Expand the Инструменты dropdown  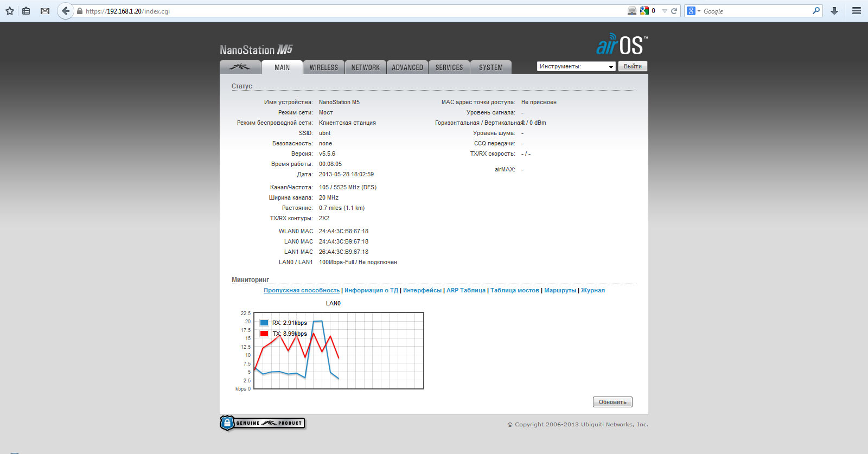click(576, 67)
